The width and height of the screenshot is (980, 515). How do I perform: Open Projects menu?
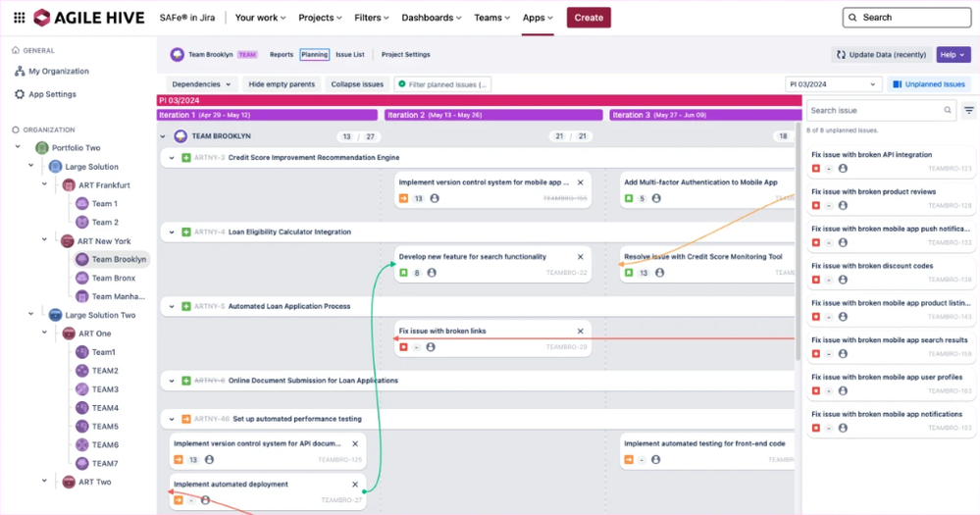click(x=320, y=18)
